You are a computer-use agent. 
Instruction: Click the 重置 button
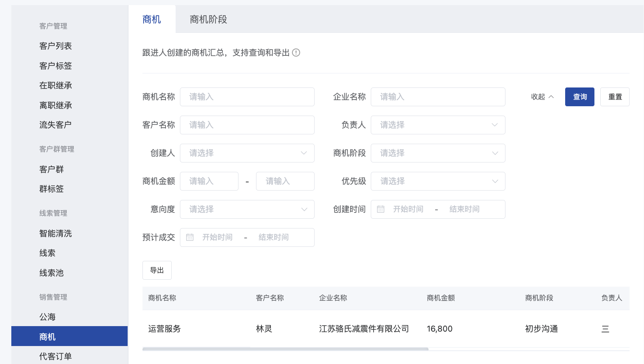coord(615,97)
